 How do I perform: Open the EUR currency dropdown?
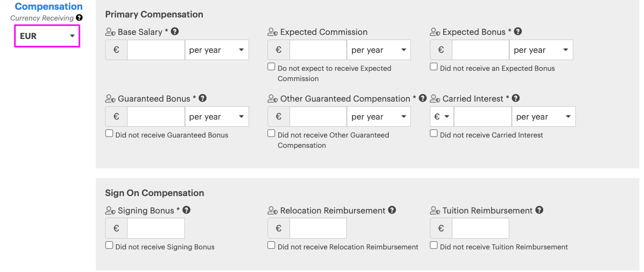tap(47, 36)
